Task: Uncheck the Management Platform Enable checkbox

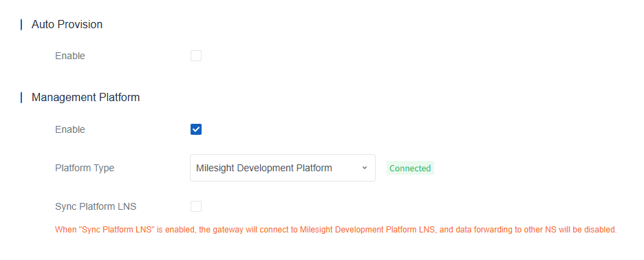Action: 196,129
